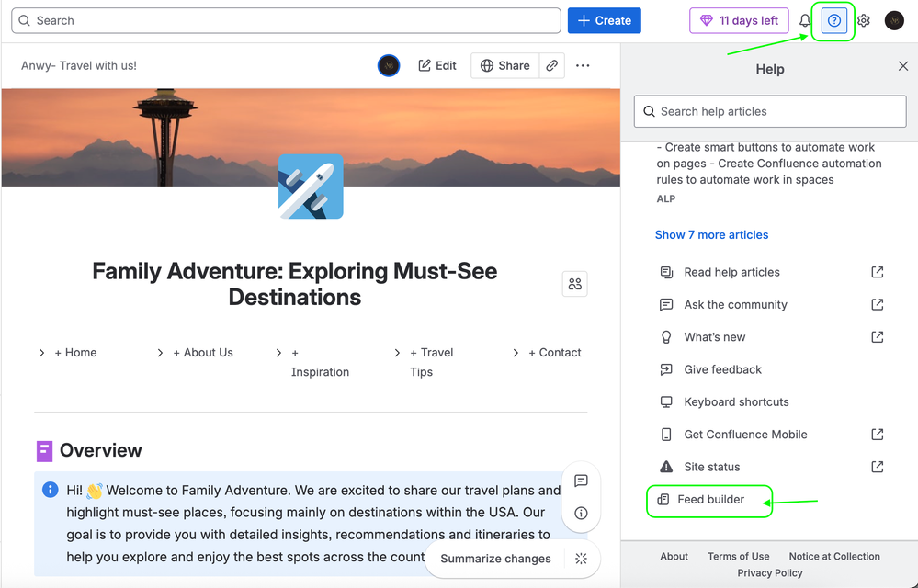Click the Share button

click(504, 65)
